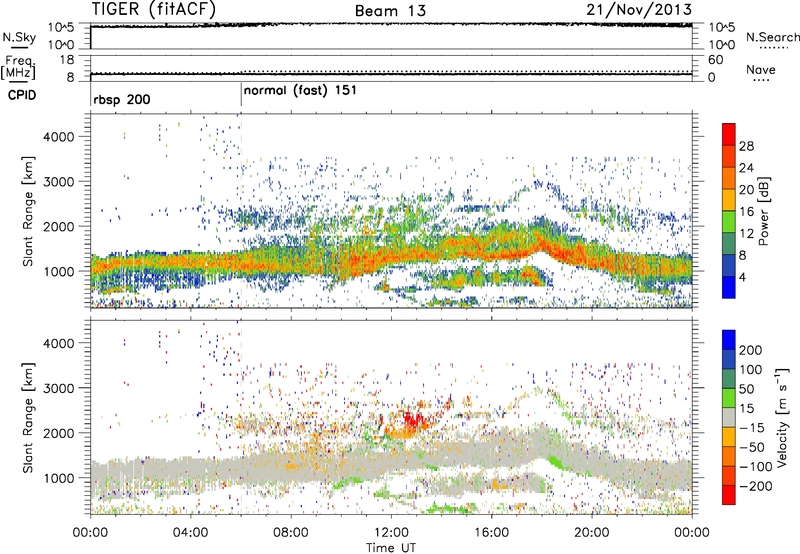
Task: Click the '50' tick on the Velocity colorbar
Action: (x=747, y=389)
